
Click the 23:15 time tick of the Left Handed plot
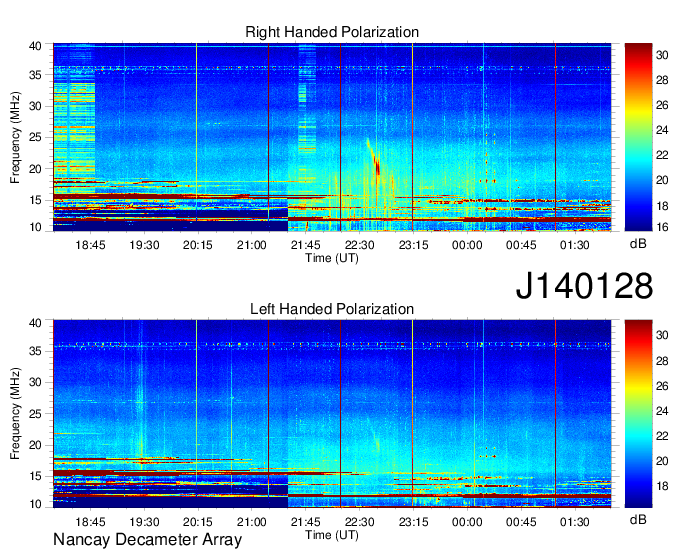coord(413,522)
